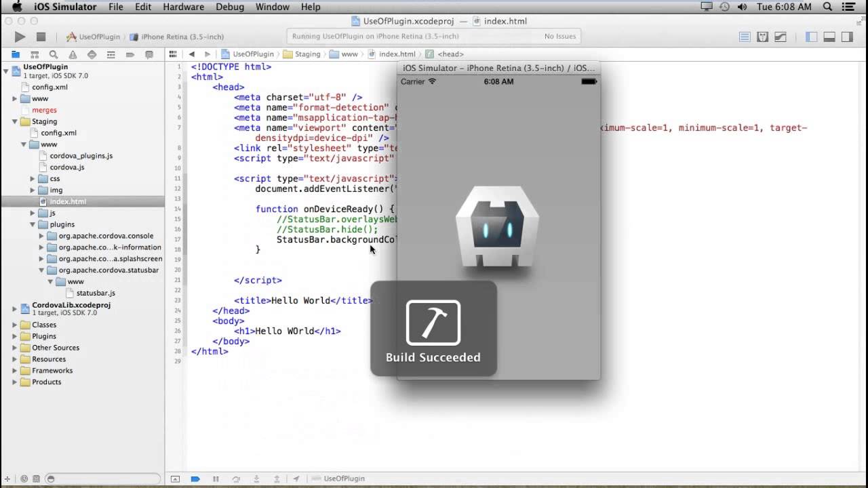Select statusbar.js file
Image resolution: width=868 pixels, height=488 pixels.
[x=96, y=293]
